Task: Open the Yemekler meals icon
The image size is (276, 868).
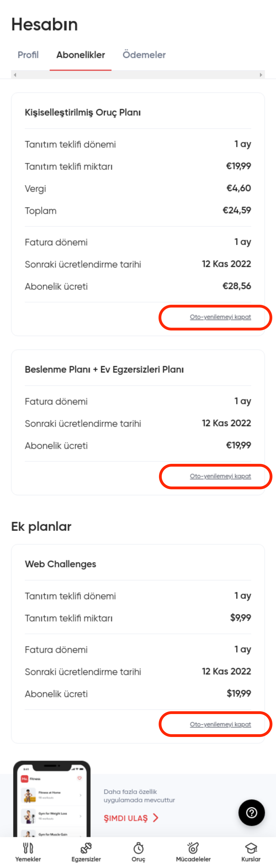Action: tap(28, 848)
